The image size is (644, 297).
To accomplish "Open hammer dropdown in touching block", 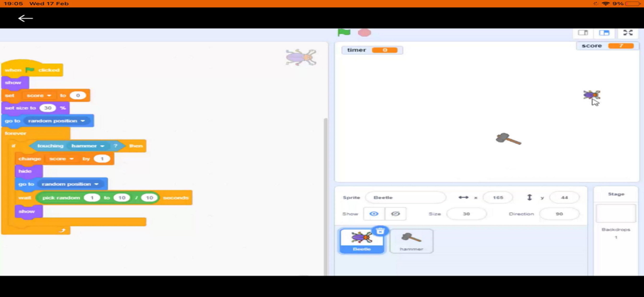I will 88,146.
